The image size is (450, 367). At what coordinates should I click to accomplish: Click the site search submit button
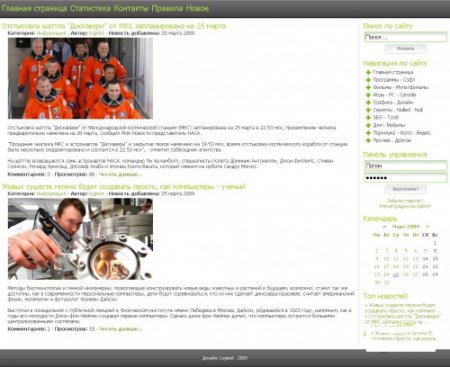[405, 49]
